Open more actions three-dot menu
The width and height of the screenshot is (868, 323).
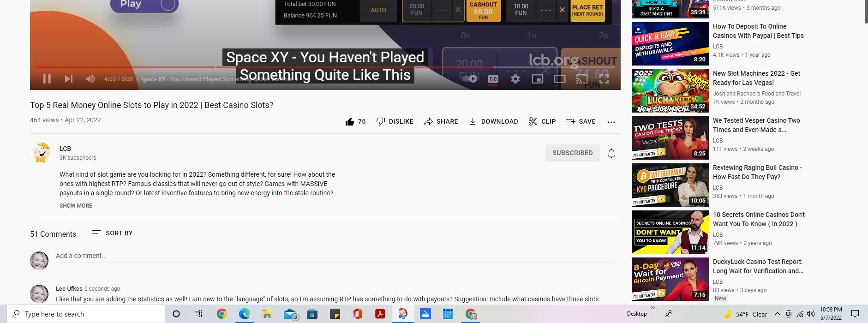[611, 122]
